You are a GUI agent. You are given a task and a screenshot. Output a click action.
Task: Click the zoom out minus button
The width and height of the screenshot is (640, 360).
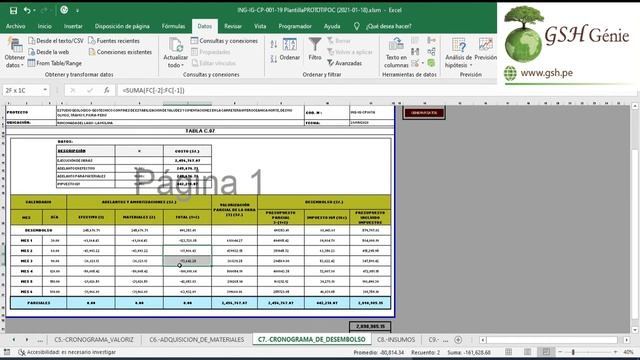560,352
